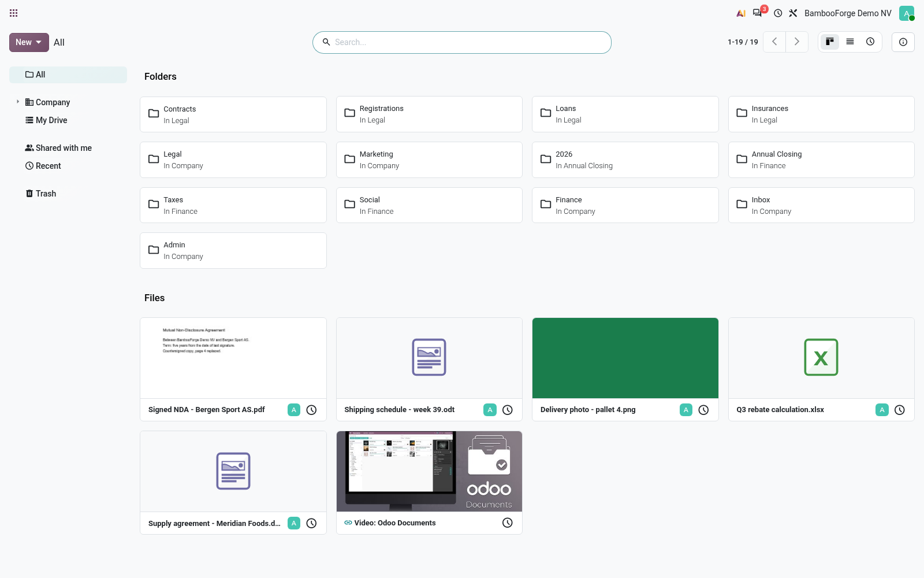Image resolution: width=924 pixels, height=578 pixels.
Task: Open Recent documents section
Action: tap(43, 166)
